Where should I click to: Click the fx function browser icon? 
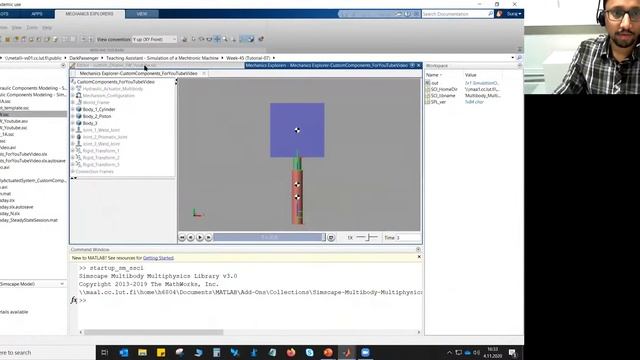pyautogui.click(x=73, y=300)
